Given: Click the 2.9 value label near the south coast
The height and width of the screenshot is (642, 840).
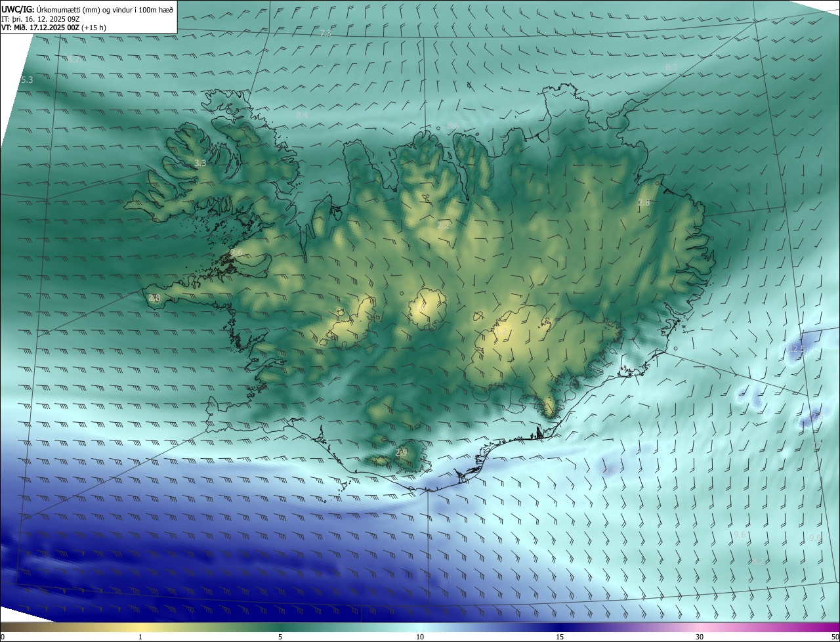Looking at the screenshot, I should tap(402, 452).
